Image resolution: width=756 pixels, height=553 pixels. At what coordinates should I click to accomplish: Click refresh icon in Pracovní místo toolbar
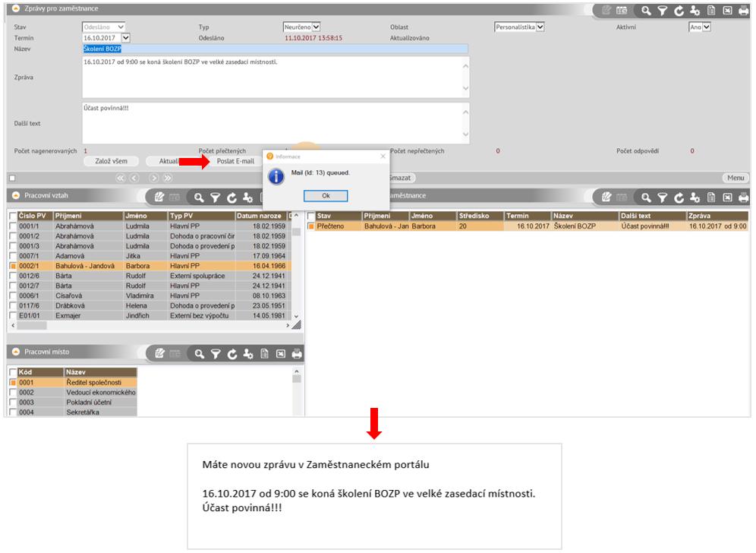[x=232, y=354]
